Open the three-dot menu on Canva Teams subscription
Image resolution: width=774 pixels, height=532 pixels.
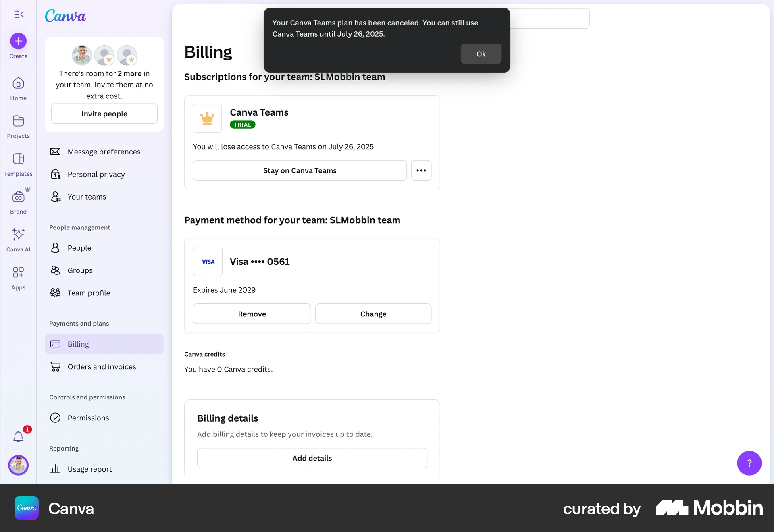[421, 170]
